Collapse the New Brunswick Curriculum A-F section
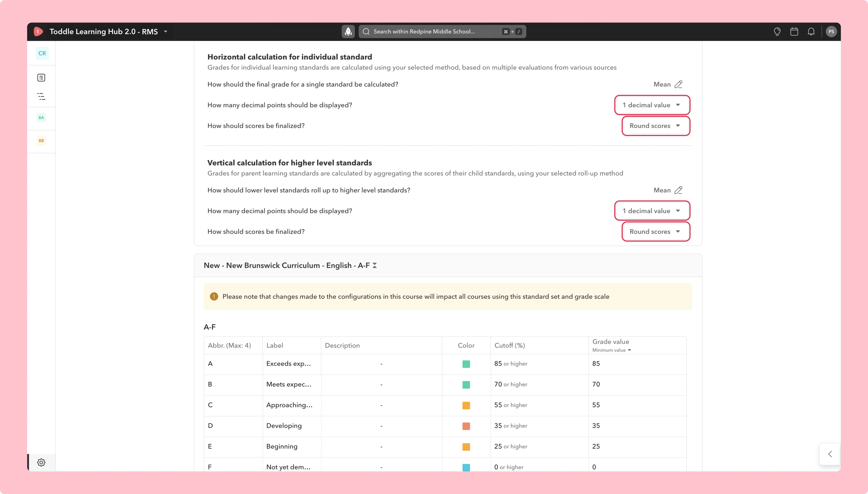 coord(375,265)
